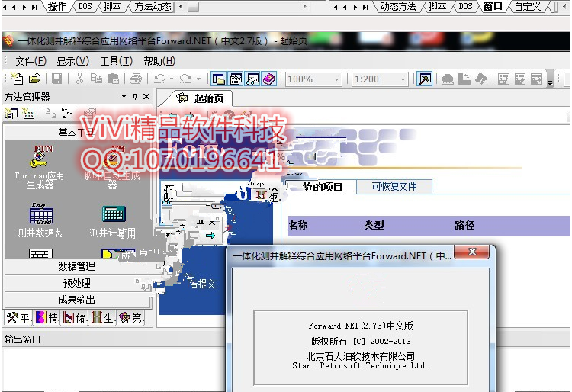This screenshot has width=572, height=392.
Task: Select the 起始页 document tab
Action: (200, 98)
